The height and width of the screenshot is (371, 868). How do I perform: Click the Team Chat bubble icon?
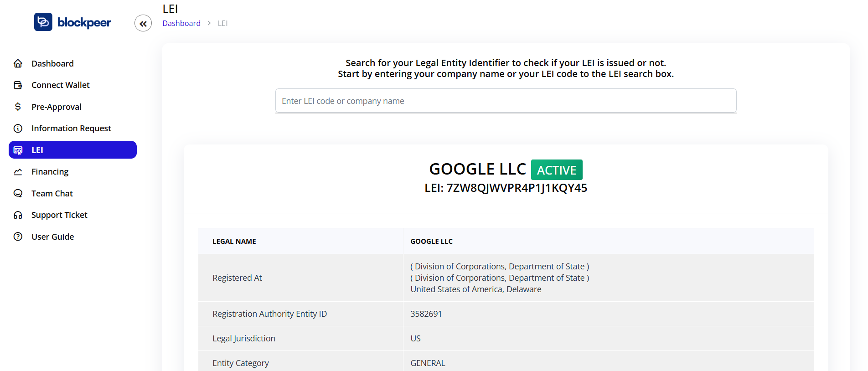point(18,193)
